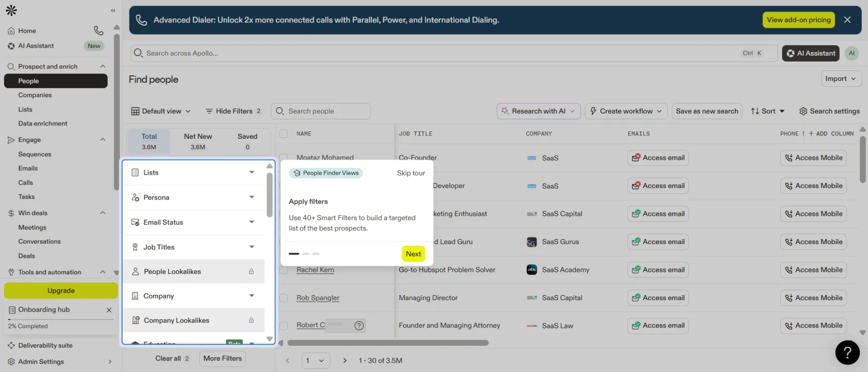This screenshot has width=868, height=372.
Task: Toggle the select-all checkbox in header
Action: [284, 134]
